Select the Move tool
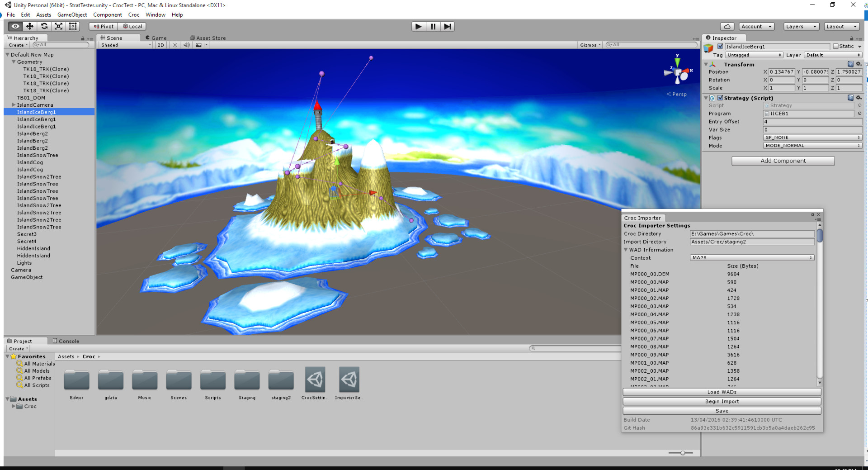Image resolution: width=868 pixels, height=470 pixels. pos(29,26)
